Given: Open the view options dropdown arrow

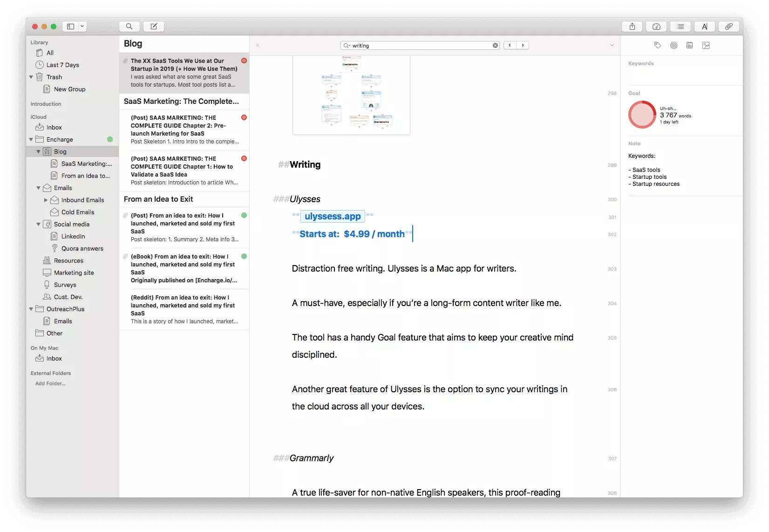Looking at the screenshot, I should (x=82, y=27).
